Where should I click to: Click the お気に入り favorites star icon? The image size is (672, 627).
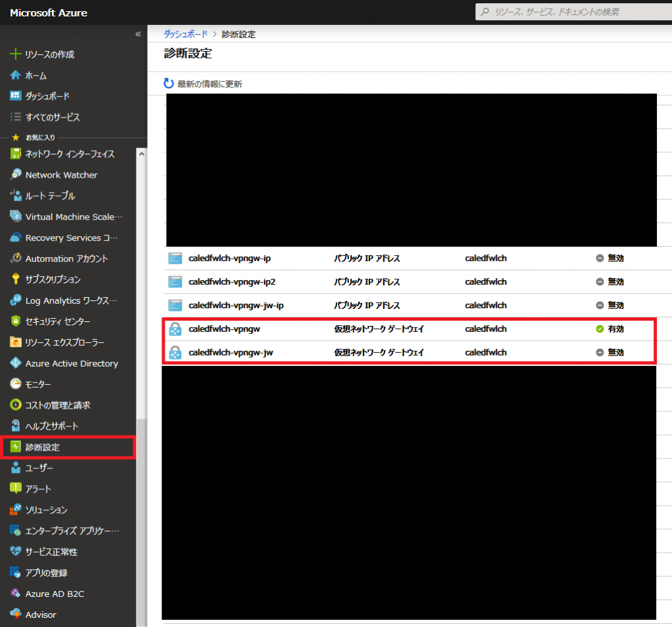(16, 137)
